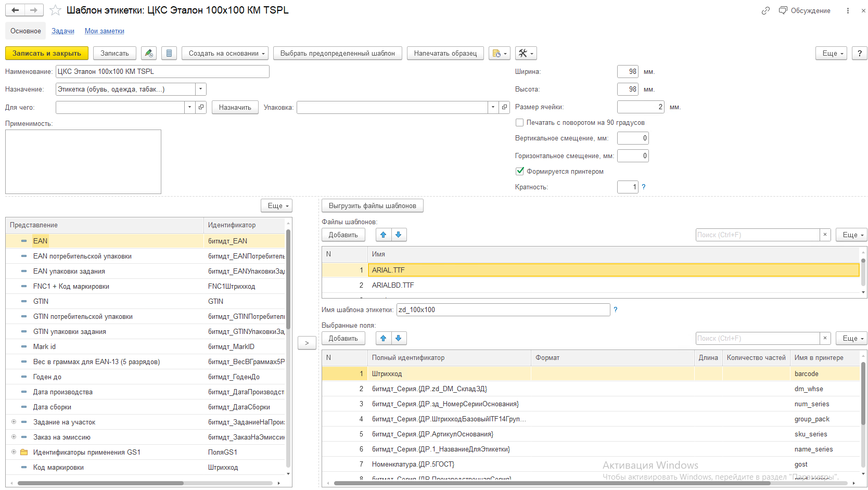Select the ARIALBD.TTF file row
868x490 pixels.
tap(591, 285)
